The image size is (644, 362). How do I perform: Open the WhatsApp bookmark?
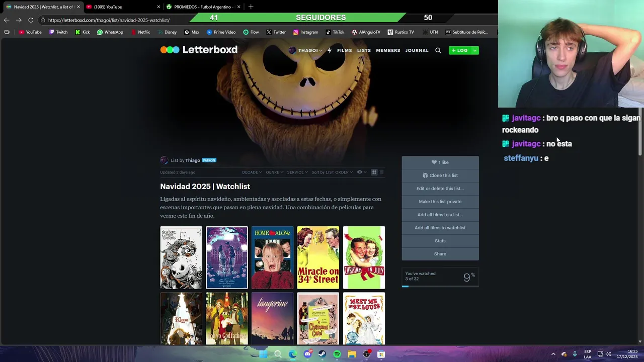(x=110, y=32)
